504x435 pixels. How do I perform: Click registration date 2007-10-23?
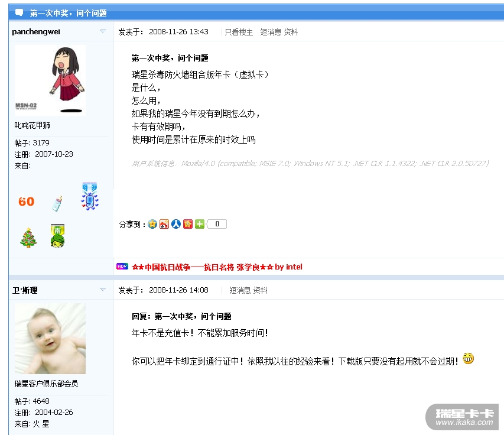coord(54,154)
